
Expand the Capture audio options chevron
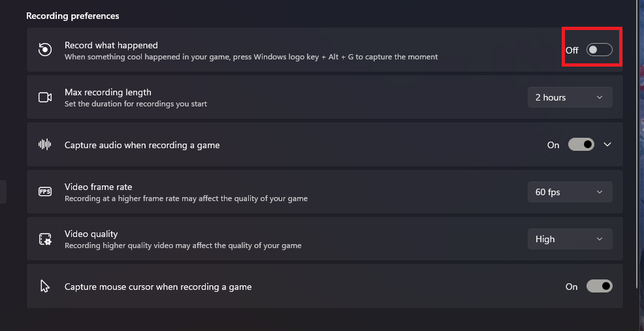tap(607, 145)
